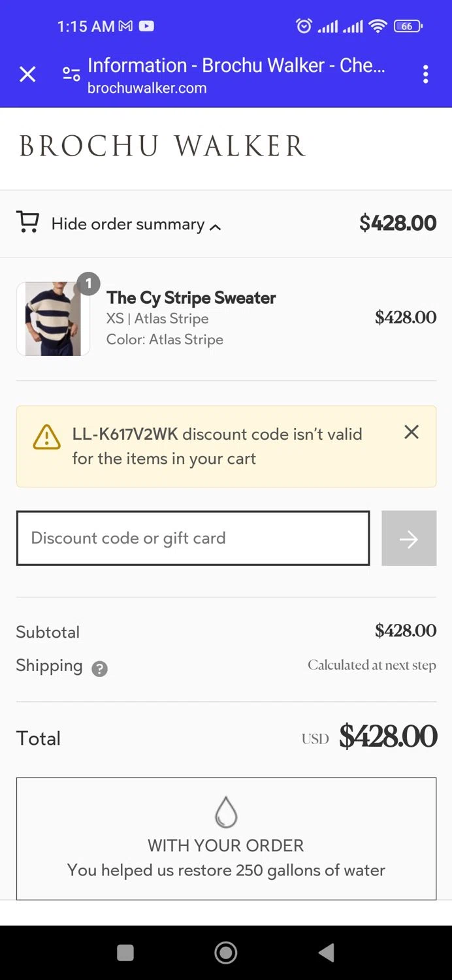The height and width of the screenshot is (980, 452).
Task: Open The Cy Stripe Sweater thumbnail
Action: tap(53, 319)
